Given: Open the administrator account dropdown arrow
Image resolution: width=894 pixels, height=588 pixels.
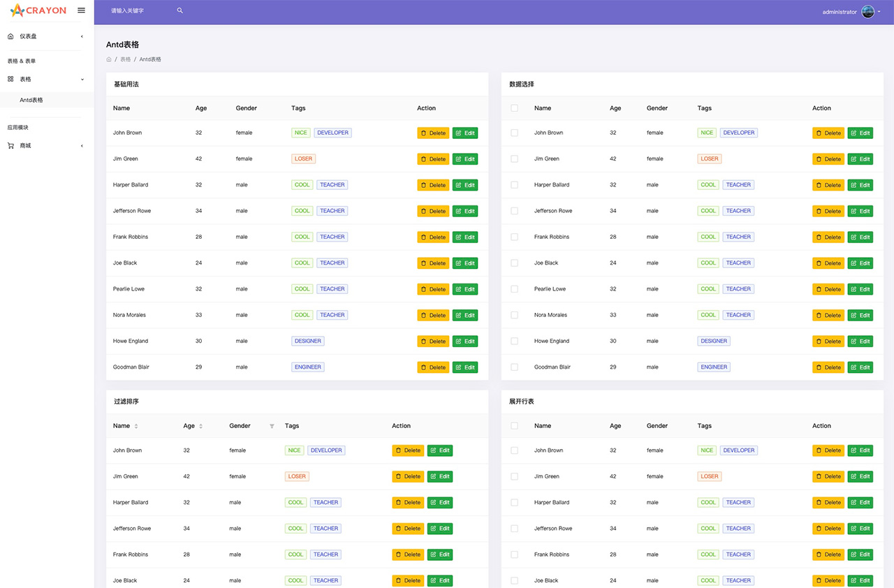Looking at the screenshot, I should coord(879,12).
